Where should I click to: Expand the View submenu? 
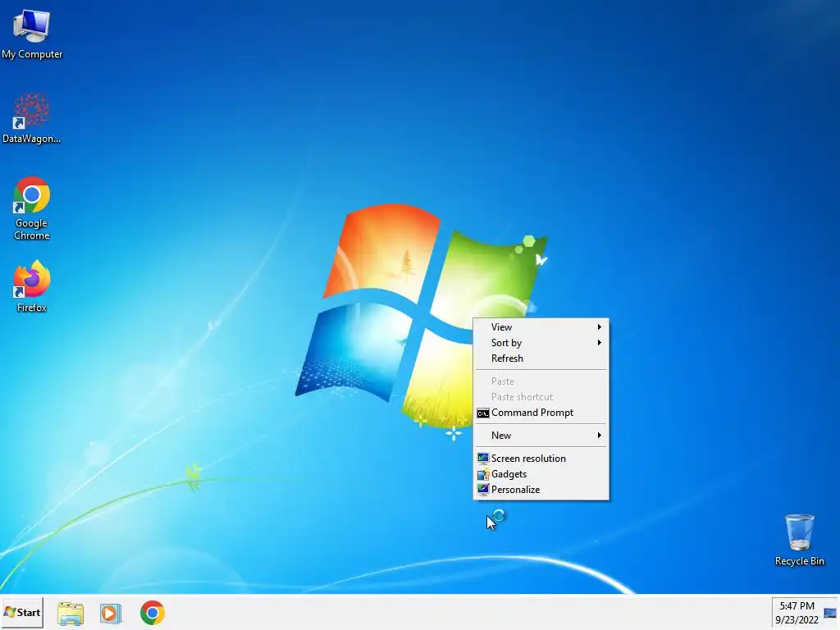point(541,326)
